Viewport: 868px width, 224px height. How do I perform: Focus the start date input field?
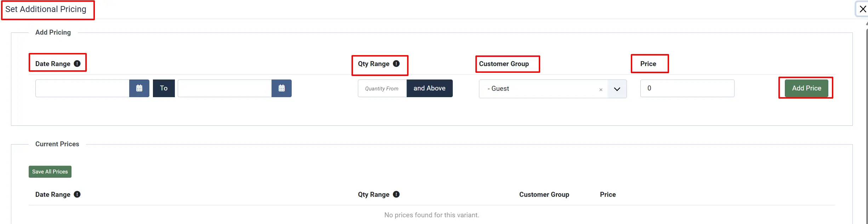82,88
